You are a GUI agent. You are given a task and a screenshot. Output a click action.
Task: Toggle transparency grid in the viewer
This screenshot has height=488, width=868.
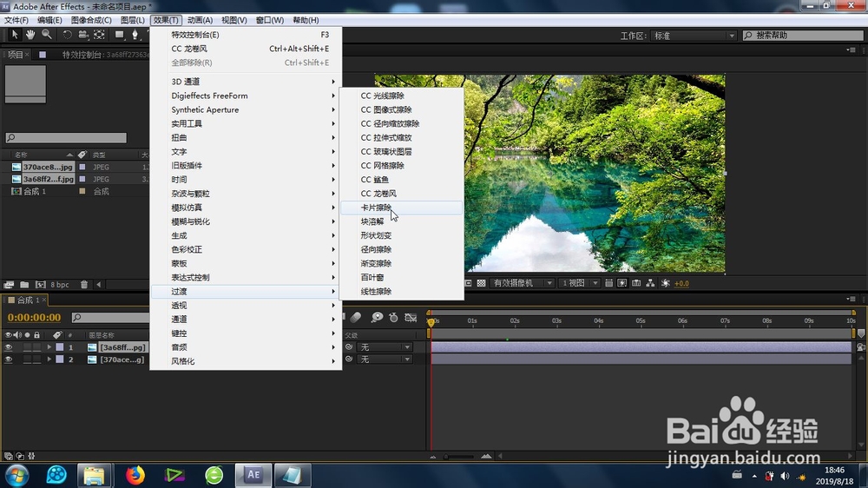coord(481,283)
